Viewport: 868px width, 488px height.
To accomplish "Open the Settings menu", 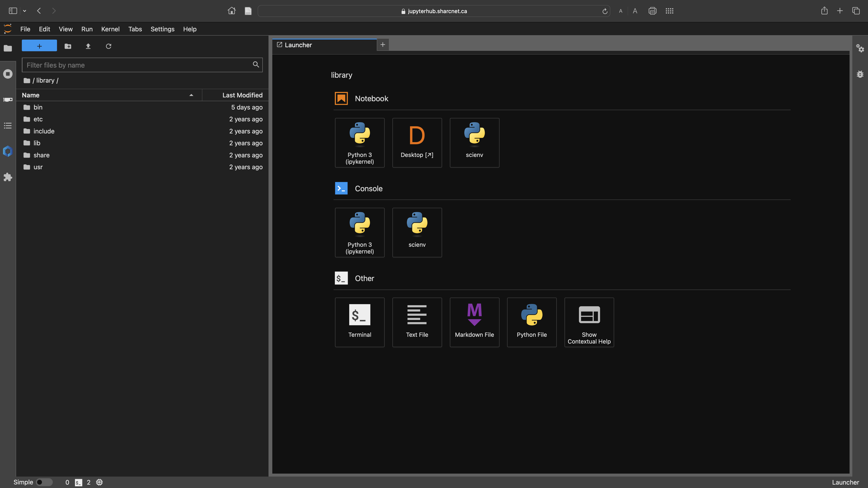I will [162, 29].
